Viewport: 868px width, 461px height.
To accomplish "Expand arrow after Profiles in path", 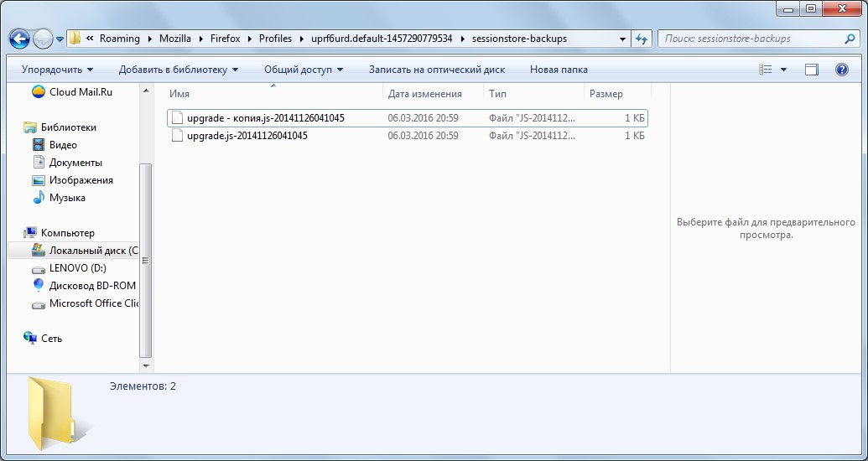I will point(301,39).
